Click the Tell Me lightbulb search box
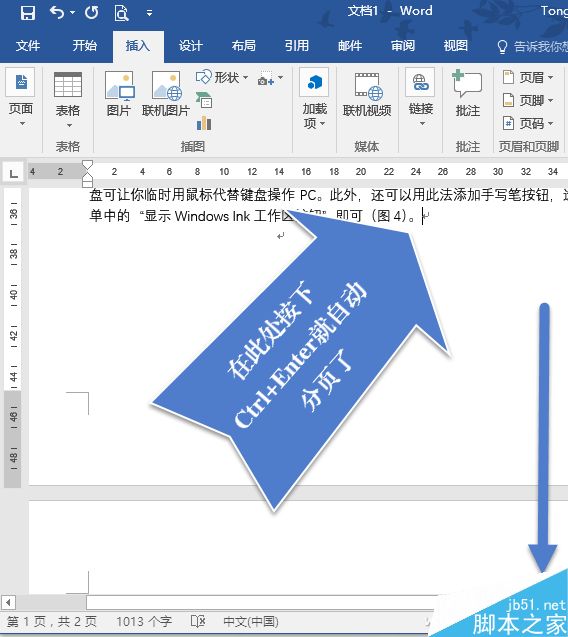Screen dimensions: 568x637 [532, 46]
